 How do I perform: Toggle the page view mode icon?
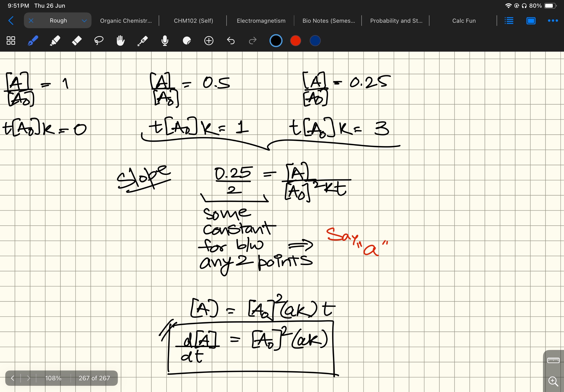click(531, 21)
